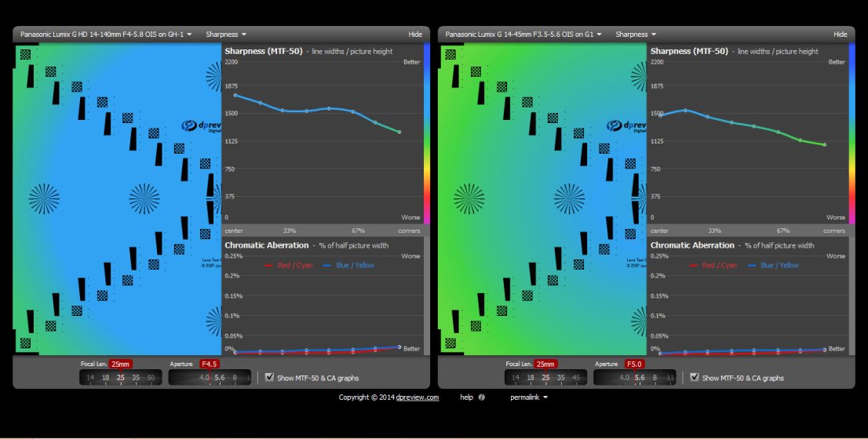The height and width of the screenshot is (439, 868).
Task: Click the red F5.0 aperture marker in right panel
Action: click(x=634, y=364)
